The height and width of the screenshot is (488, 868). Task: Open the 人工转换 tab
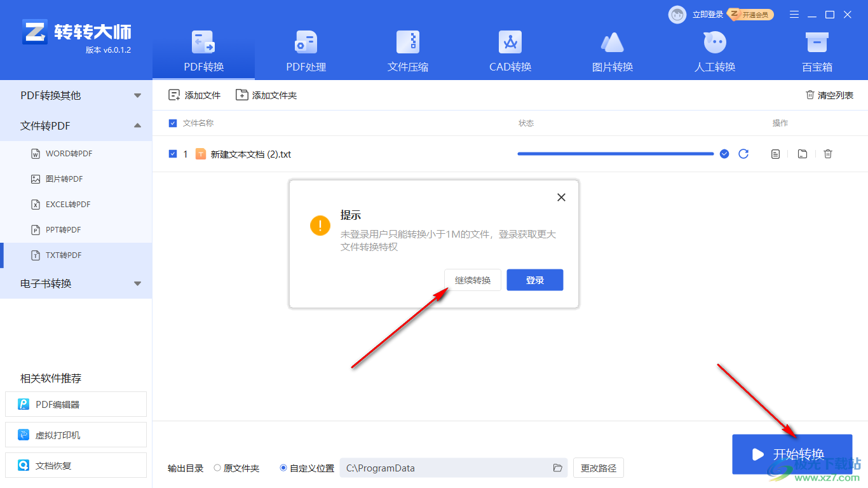pos(715,51)
